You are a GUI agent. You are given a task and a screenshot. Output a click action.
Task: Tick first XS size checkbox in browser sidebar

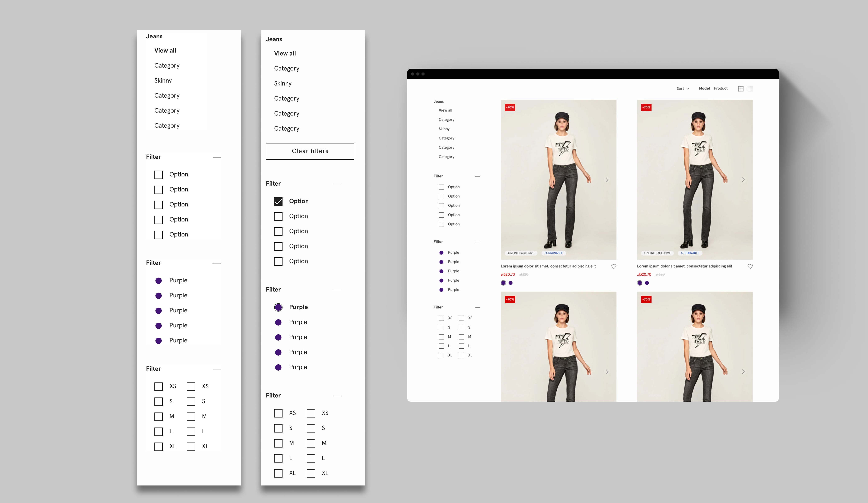coord(441,318)
